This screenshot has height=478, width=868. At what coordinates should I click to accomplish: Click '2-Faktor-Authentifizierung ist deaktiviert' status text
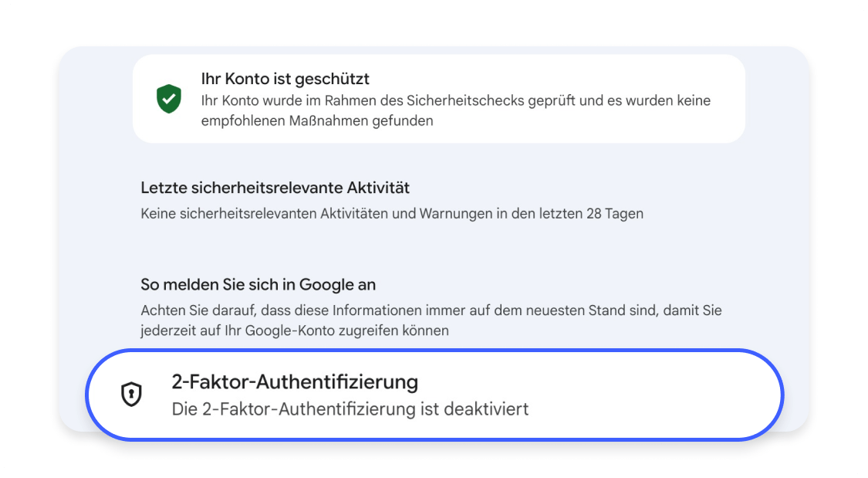pyautogui.click(x=350, y=409)
